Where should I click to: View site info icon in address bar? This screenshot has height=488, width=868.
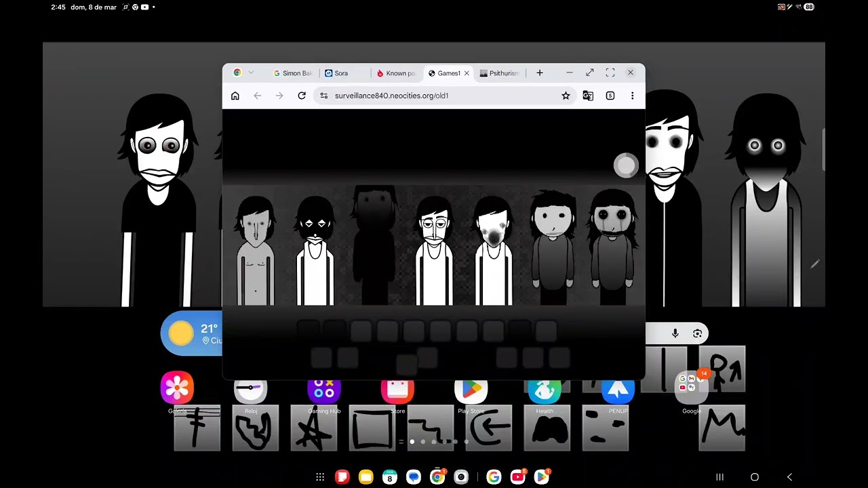click(324, 96)
